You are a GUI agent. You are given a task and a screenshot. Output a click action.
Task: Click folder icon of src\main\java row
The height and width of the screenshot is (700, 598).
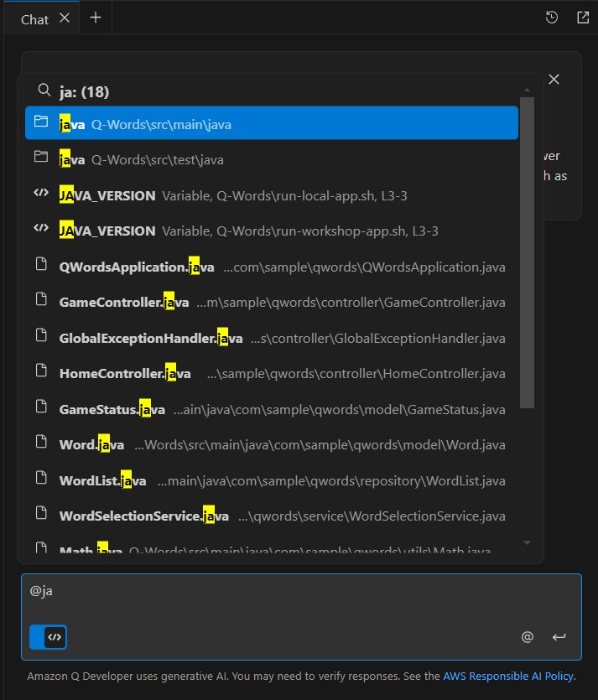coord(41,121)
